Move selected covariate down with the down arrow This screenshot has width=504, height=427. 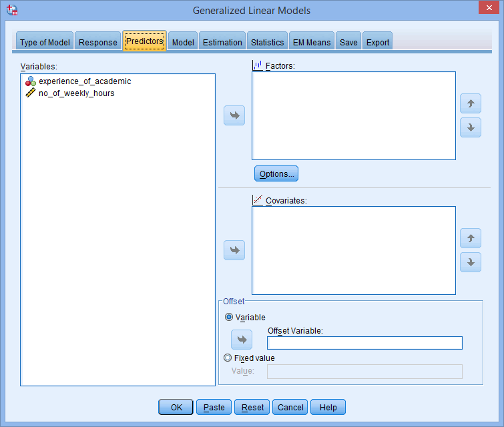[x=470, y=262]
